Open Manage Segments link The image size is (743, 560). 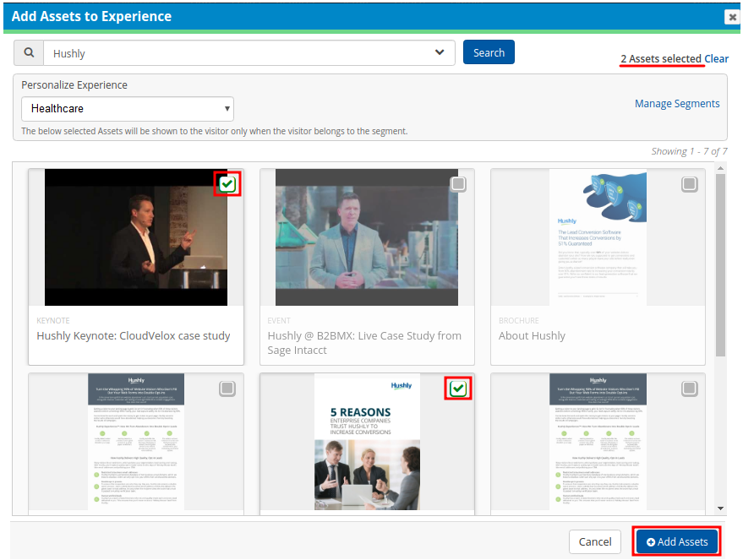pos(677,103)
